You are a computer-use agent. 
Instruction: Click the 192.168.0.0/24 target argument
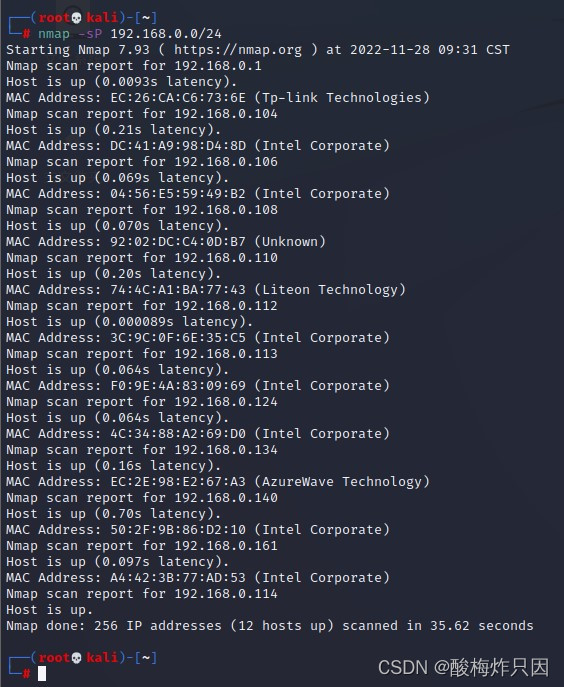(x=166, y=34)
